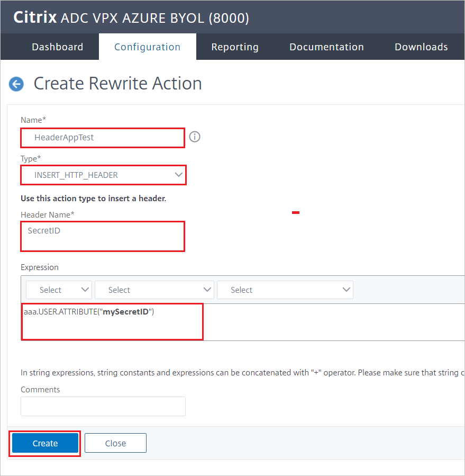Screen dimensions: 465x476
Task: Open the Reporting tab
Action: pos(234,47)
